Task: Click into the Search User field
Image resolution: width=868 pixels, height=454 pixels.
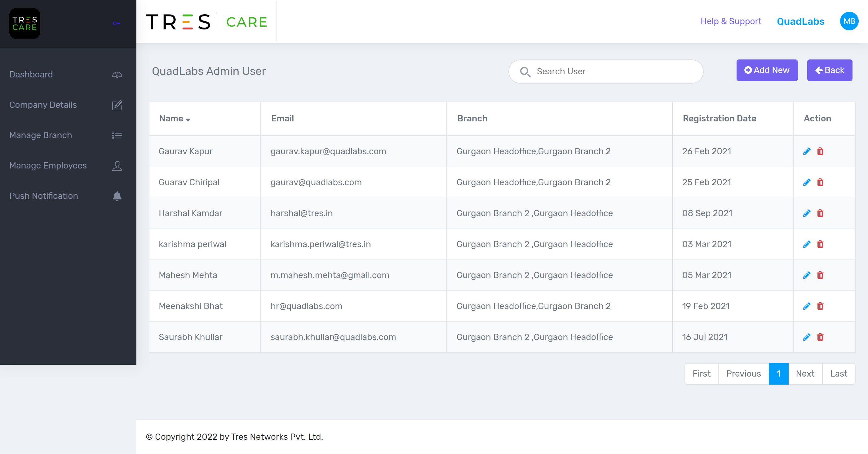Action: (x=606, y=72)
